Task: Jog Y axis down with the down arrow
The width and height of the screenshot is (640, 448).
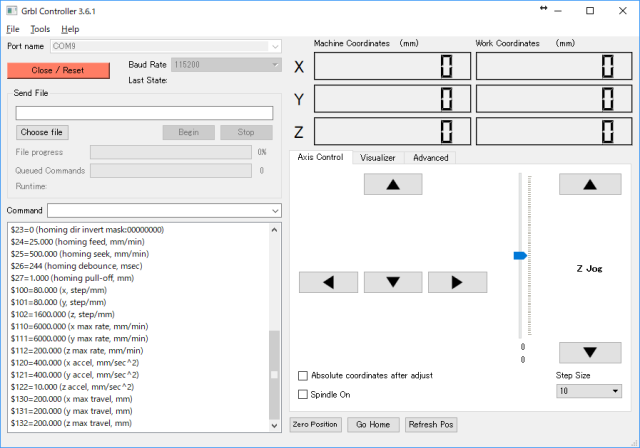Action: [x=393, y=282]
